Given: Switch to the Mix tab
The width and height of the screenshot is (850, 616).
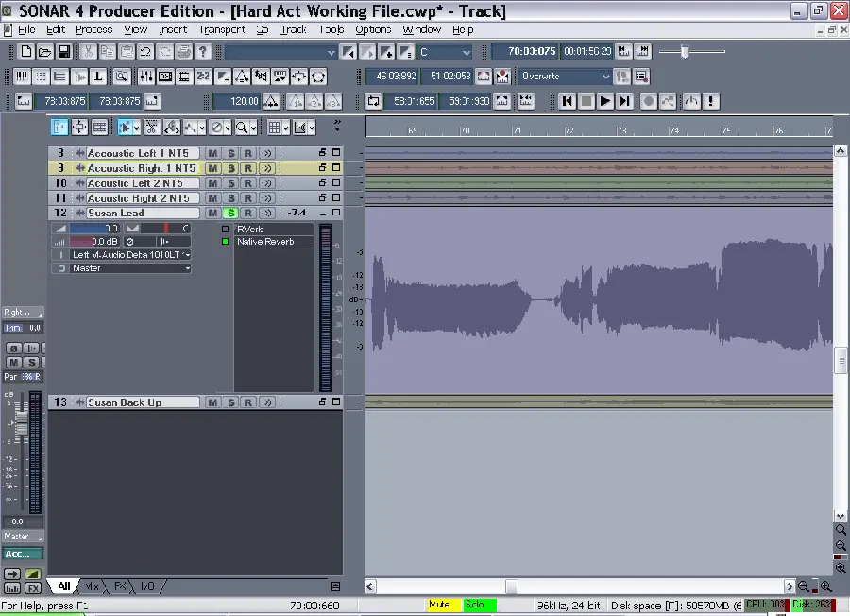Looking at the screenshot, I should tap(93, 586).
